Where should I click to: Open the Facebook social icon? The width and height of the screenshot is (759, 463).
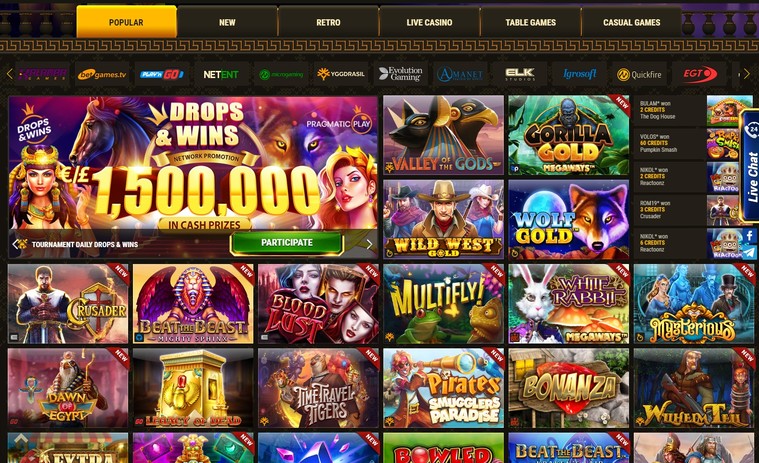(750, 236)
